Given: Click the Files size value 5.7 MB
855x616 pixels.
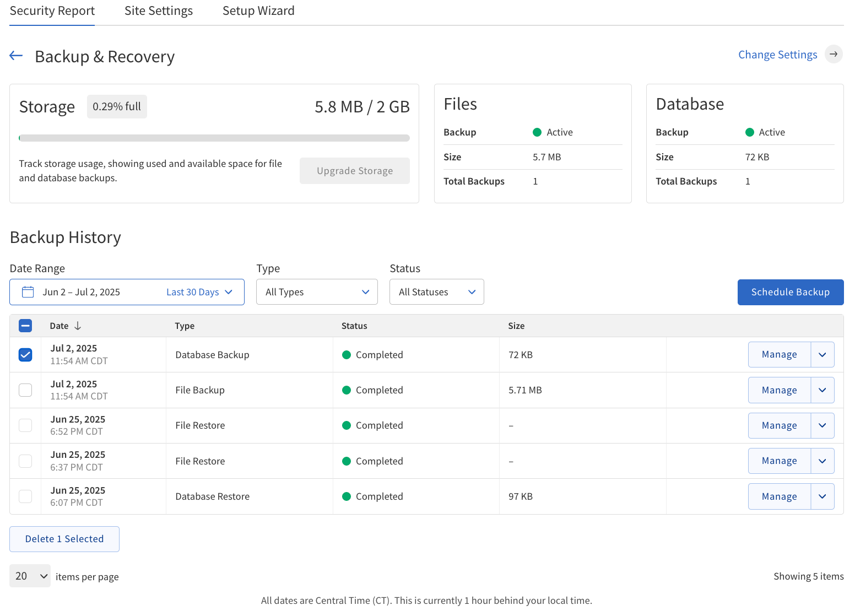Looking at the screenshot, I should coord(547,157).
